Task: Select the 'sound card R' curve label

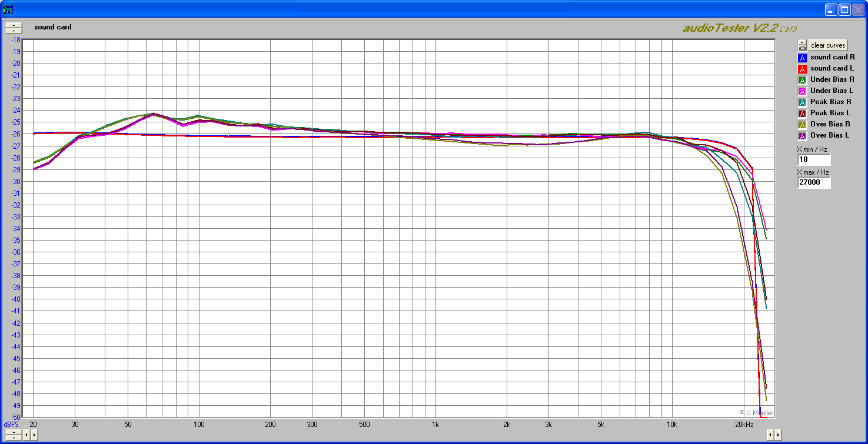Action: click(x=833, y=57)
